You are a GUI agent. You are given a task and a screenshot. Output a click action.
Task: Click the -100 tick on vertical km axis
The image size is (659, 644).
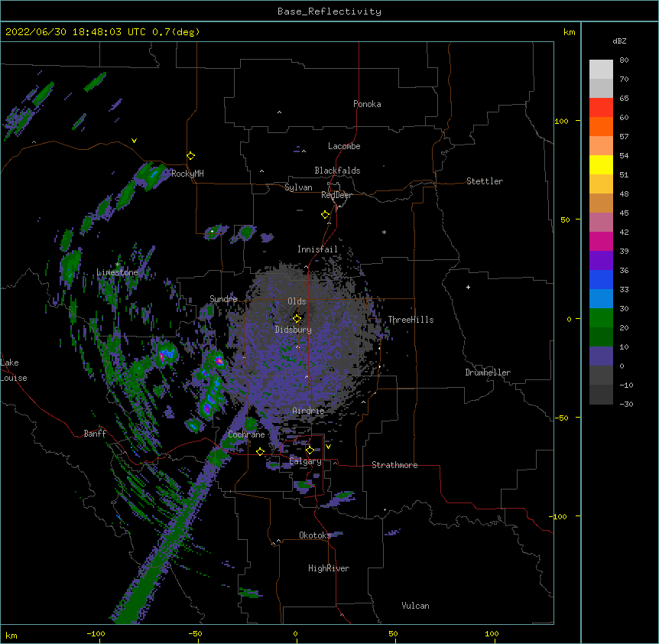tap(559, 516)
